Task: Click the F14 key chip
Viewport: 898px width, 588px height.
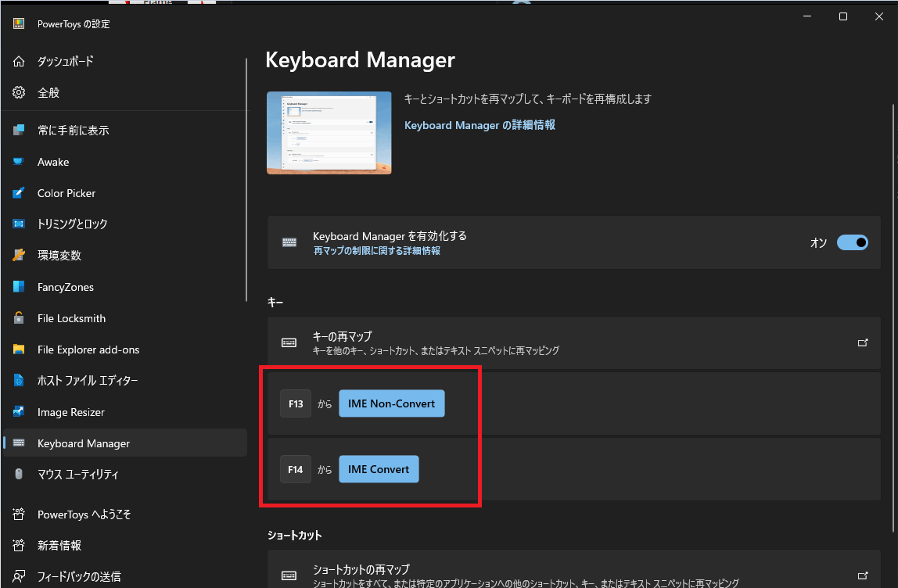Action: [x=296, y=469]
